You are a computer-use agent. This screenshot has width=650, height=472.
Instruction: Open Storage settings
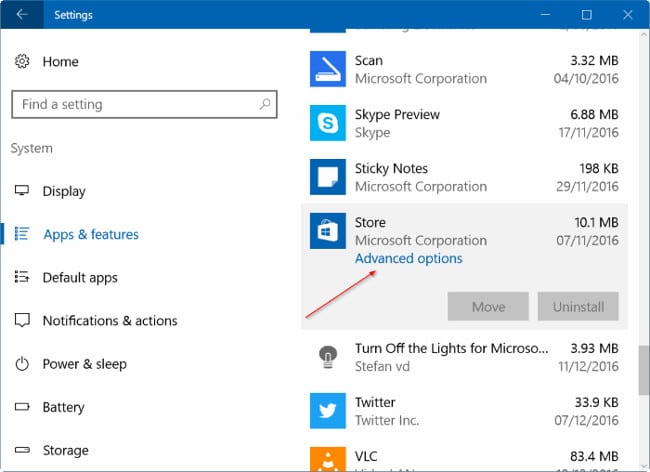(x=65, y=450)
